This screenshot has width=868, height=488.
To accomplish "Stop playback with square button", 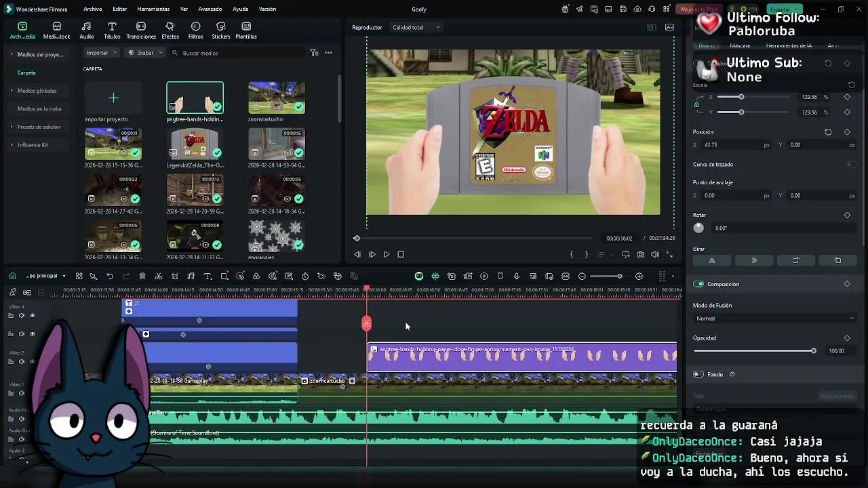I will pyautogui.click(x=401, y=255).
